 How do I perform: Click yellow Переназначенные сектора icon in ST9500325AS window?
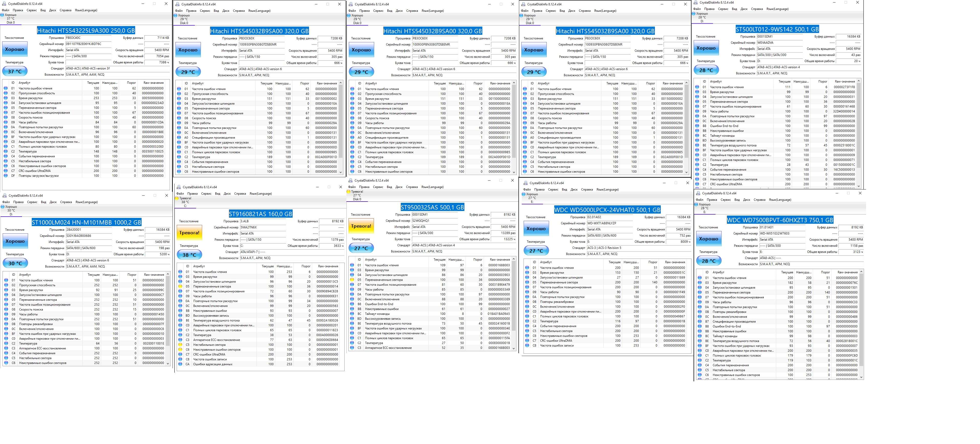click(352, 280)
